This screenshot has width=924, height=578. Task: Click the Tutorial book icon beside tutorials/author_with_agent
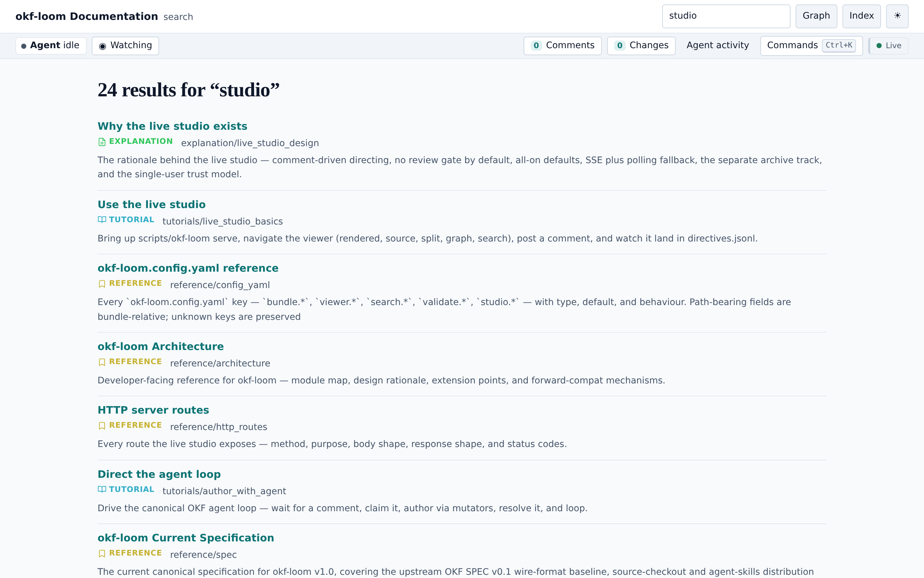[x=102, y=489]
